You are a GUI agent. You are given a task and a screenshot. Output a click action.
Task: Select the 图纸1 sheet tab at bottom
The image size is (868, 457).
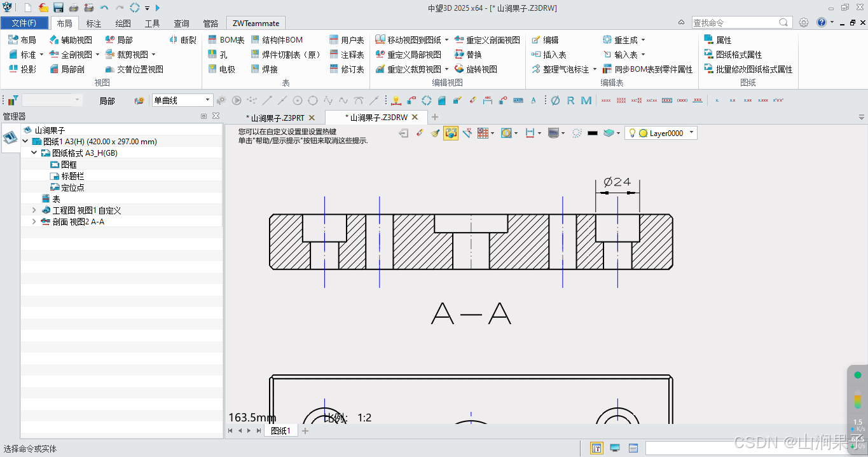[280, 431]
